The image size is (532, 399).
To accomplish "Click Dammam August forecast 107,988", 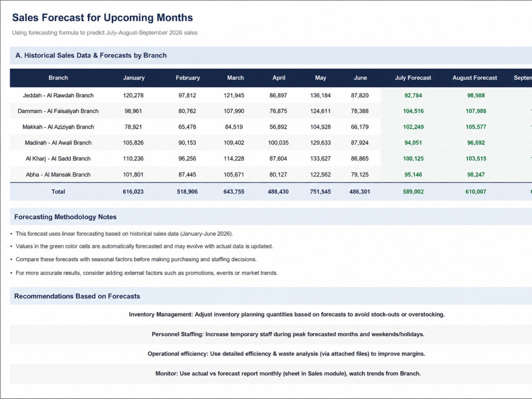I will (x=476, y=111).
